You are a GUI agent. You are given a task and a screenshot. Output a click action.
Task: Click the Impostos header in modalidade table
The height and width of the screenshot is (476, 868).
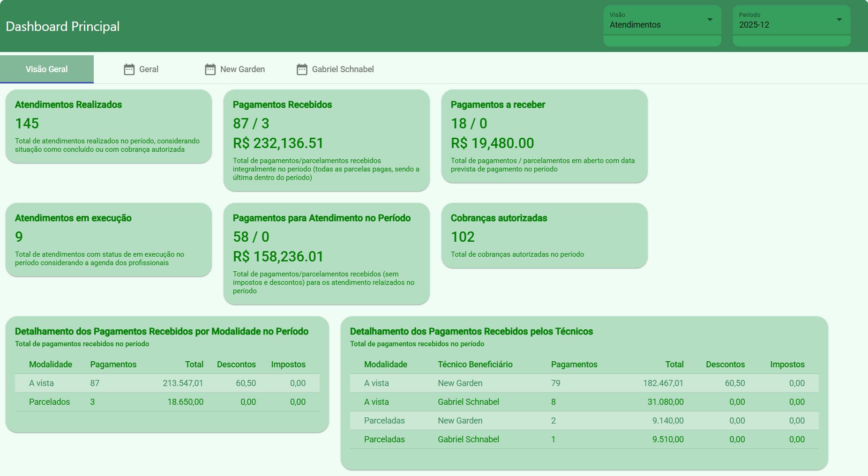tap(288, 364)
